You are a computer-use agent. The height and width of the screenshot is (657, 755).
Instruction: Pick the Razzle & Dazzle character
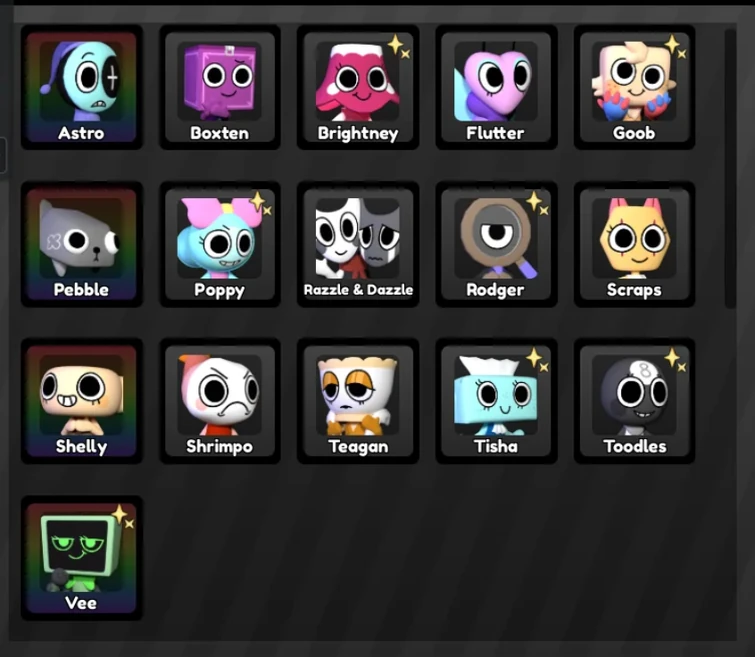(x=358, y=244)
